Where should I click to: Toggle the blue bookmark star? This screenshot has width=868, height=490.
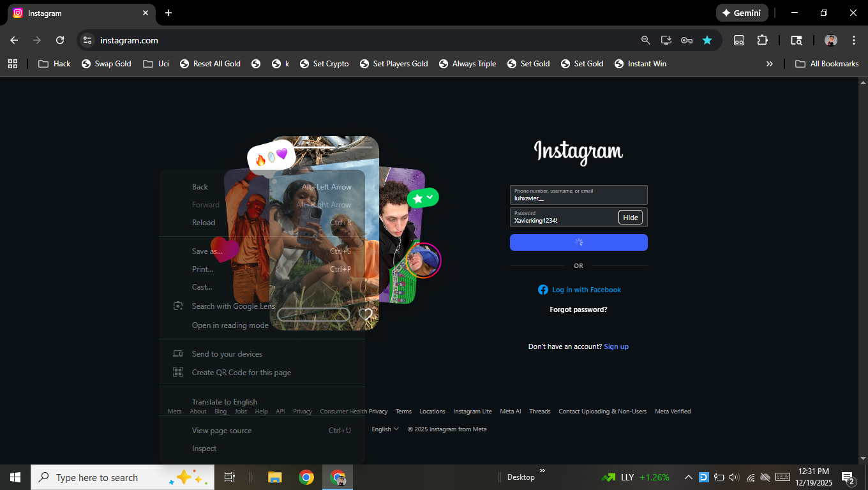coord(707,40)
